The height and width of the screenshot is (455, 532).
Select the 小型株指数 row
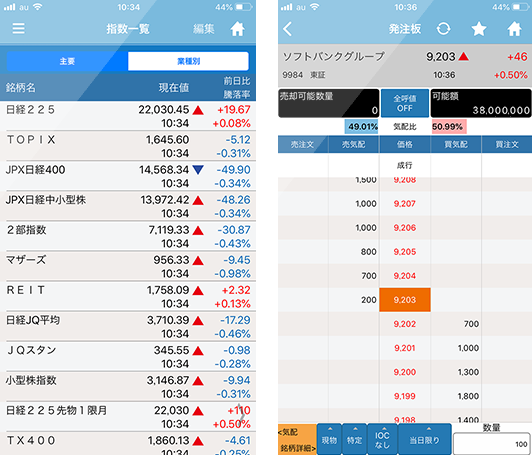(x=128, y=387)
